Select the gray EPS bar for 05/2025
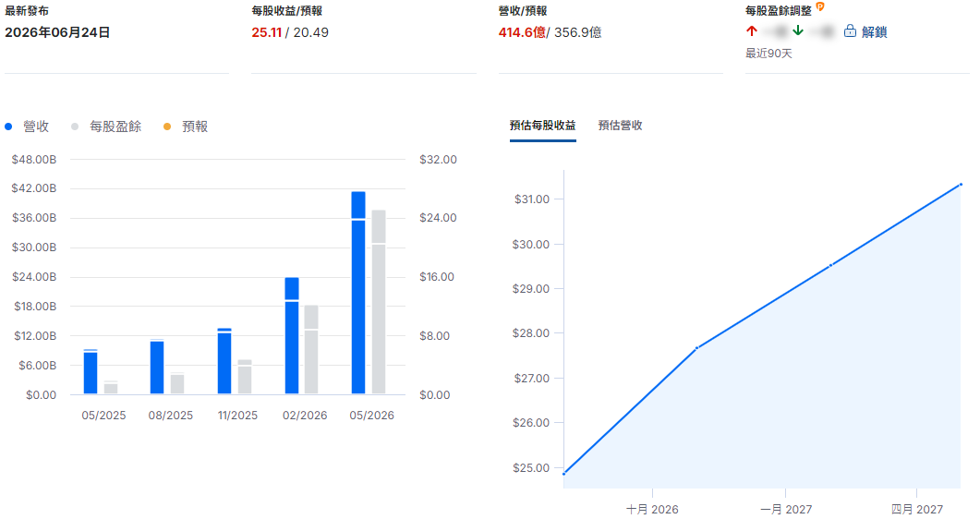 [111, 387]
